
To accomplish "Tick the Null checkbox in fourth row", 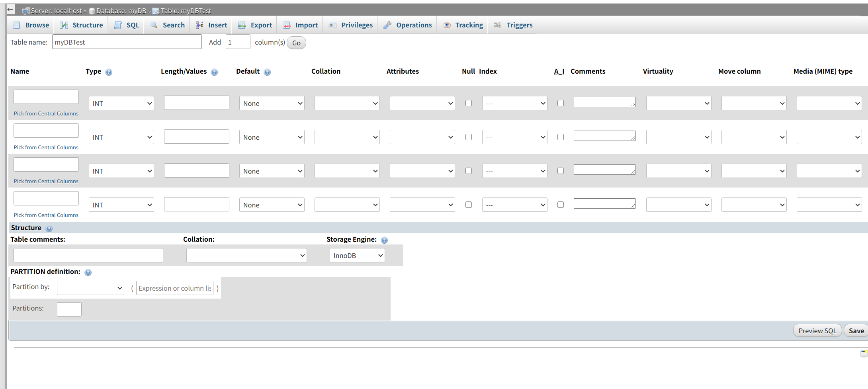I will [469, 205].
